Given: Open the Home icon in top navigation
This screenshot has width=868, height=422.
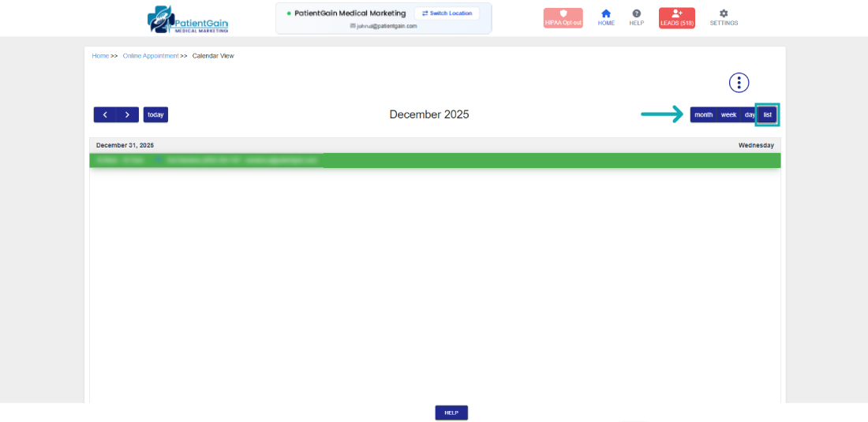Looking at the screenshot, I should [606, 17].
